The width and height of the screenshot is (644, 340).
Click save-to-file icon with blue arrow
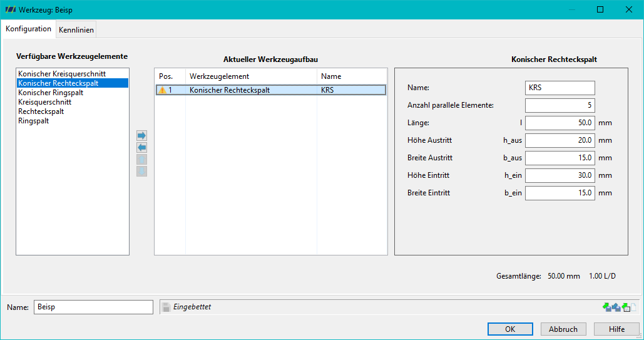pyautogui.click(x=616, y=307)
